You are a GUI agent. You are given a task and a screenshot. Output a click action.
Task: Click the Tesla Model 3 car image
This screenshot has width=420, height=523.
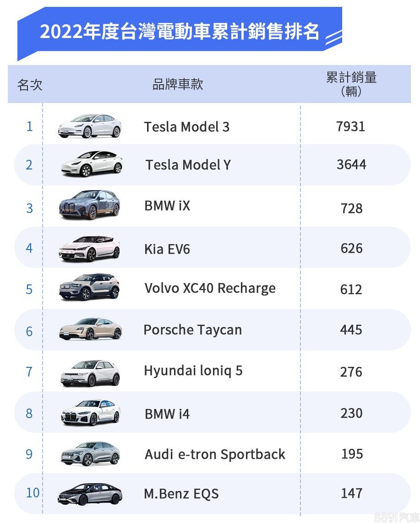pyautogui.click(x=90, y=126)
